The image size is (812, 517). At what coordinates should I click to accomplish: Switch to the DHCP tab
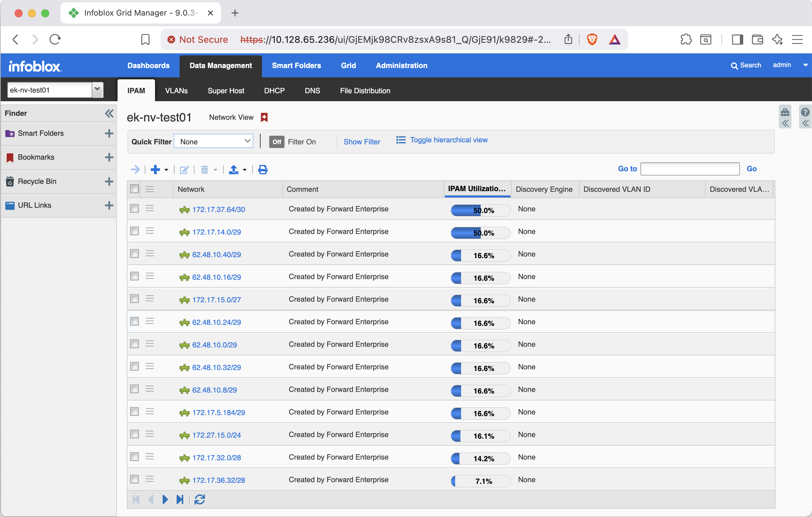coord(274,90)
